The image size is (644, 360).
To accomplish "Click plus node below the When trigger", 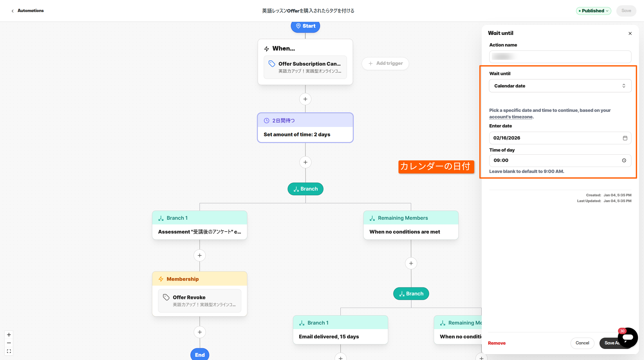I will [305, 99].
